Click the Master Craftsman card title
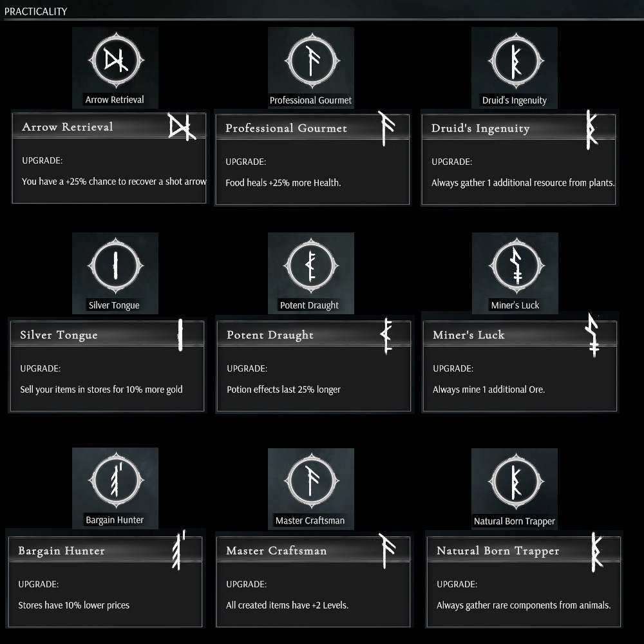644x644 pixels. coord(276,551)
